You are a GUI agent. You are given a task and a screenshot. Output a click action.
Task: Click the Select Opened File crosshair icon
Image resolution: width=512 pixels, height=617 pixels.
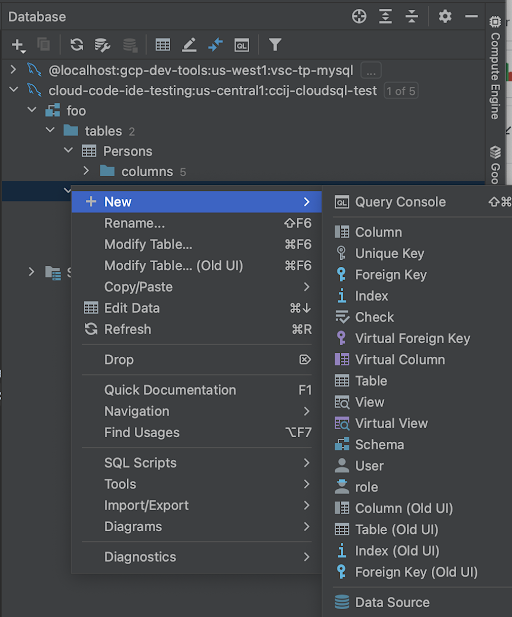[359, 17]
